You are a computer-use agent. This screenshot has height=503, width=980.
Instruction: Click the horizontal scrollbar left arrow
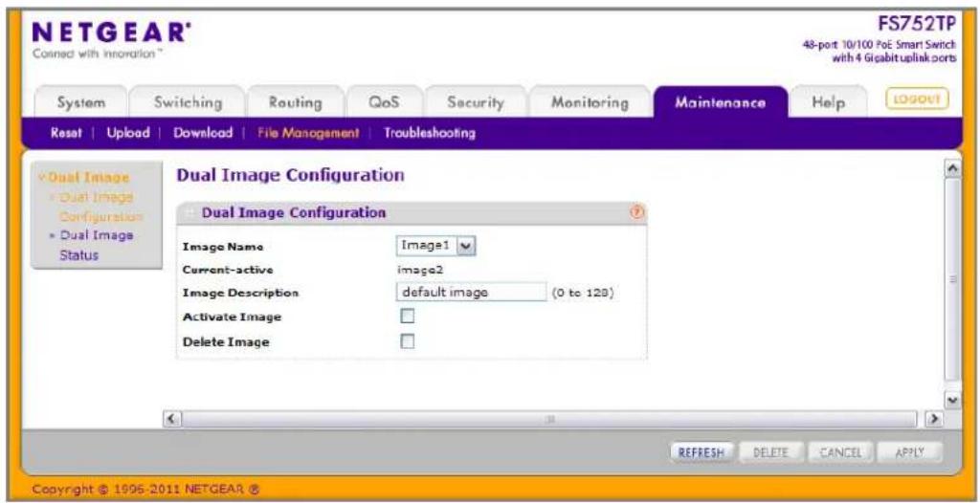170,418
